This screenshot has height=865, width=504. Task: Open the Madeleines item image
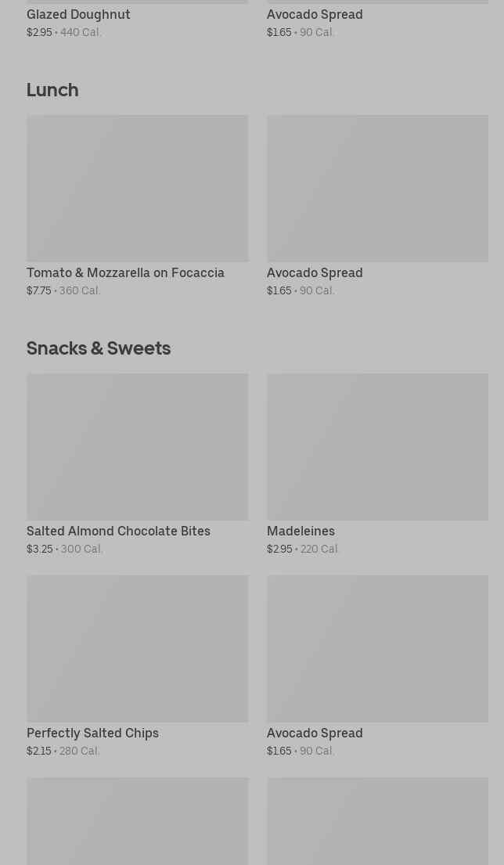point(378,447)
